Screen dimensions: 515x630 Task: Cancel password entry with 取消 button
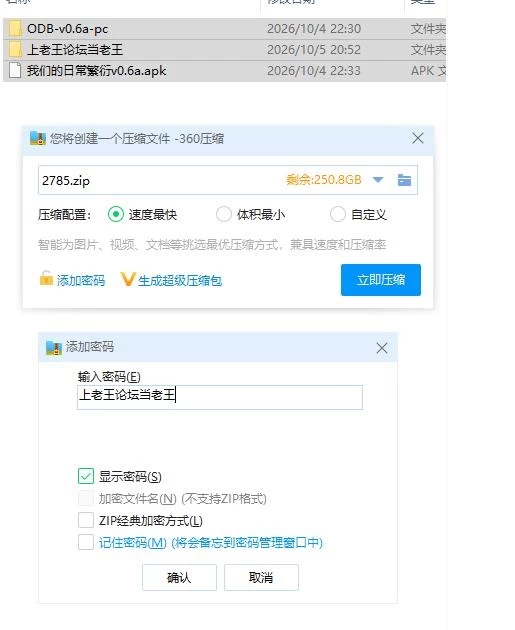tap(261, 577)
